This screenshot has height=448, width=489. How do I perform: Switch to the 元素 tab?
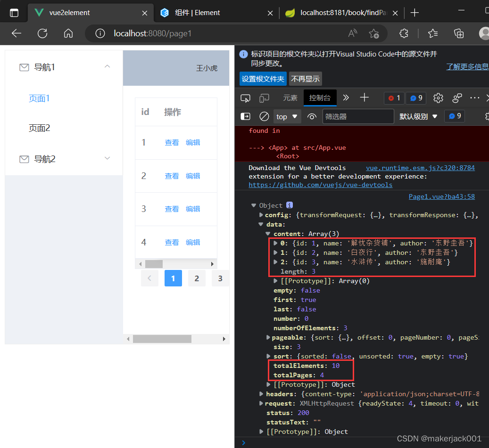point(290,98)
